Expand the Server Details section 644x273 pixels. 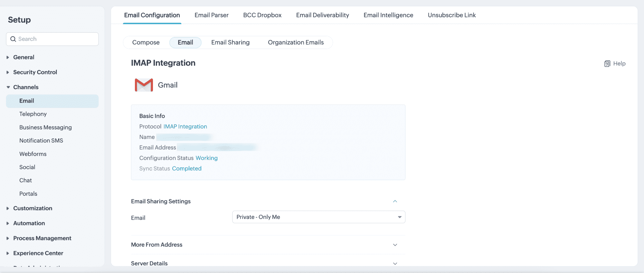pos(395,263)
